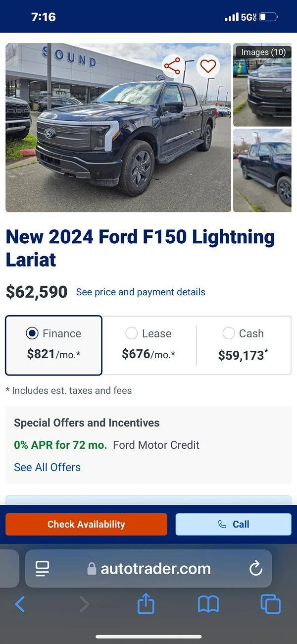The width and height of the screenshot is (297, 644).
Task: Save listing with the heart icon
Action: tap(208, 66)
